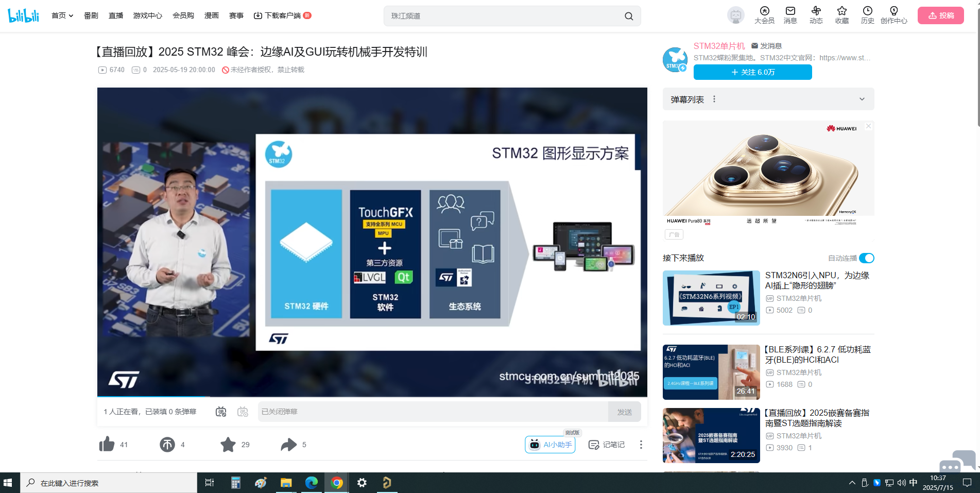980x493 pixels.
Task: Open danmaku list options dots
Action: (714, 99)
